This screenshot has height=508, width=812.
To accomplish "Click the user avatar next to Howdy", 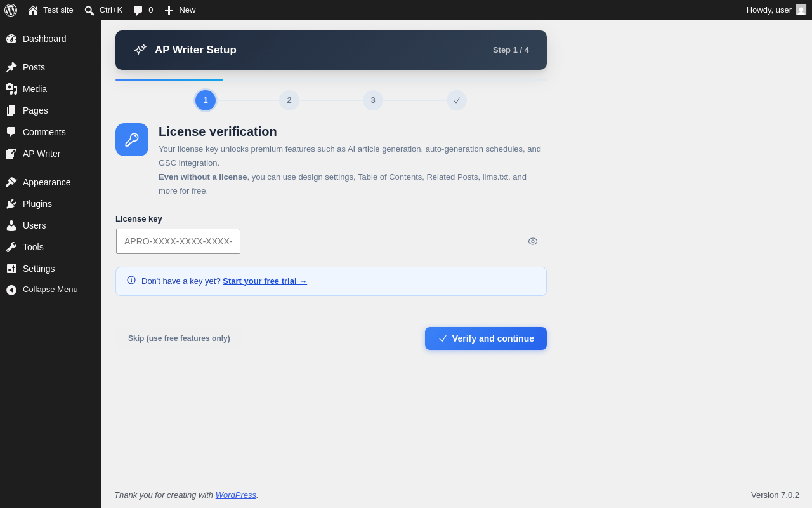I will [801, 10].
